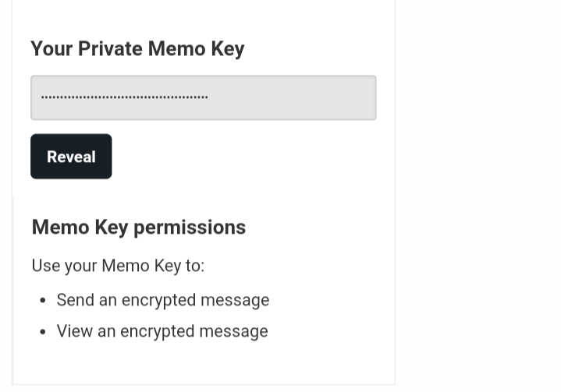The height and width of the screenshot is (392, 561).
Task: Click the bullet before "View an encrypted message"
Action: click(x=43, y=332)
